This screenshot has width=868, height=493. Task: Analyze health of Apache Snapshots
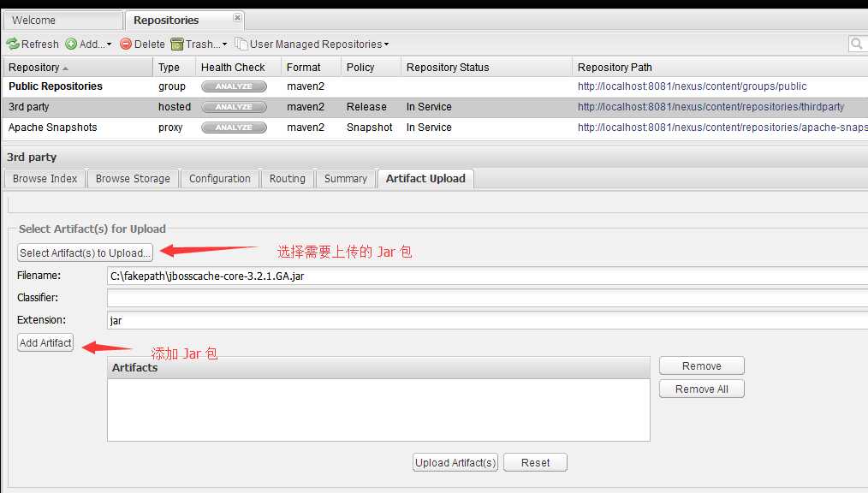pos(234,128)
